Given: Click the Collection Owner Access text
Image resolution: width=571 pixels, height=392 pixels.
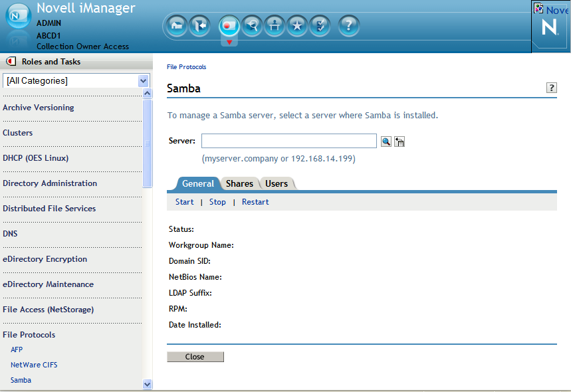Looking at the screenshot, I should (x=82, y=47).
